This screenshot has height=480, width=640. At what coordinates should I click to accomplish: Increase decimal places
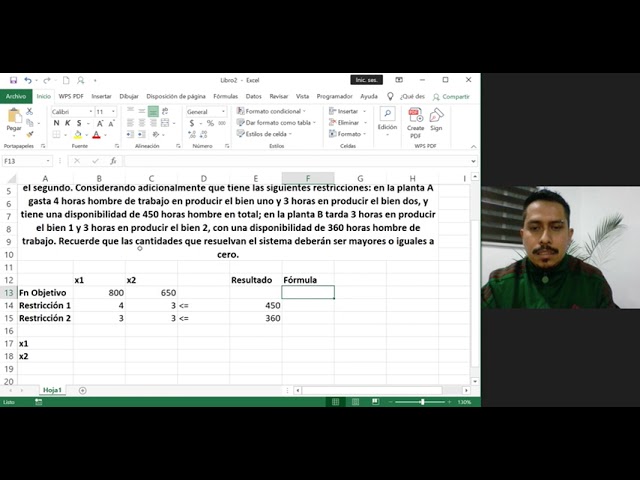tap(192, 134)
